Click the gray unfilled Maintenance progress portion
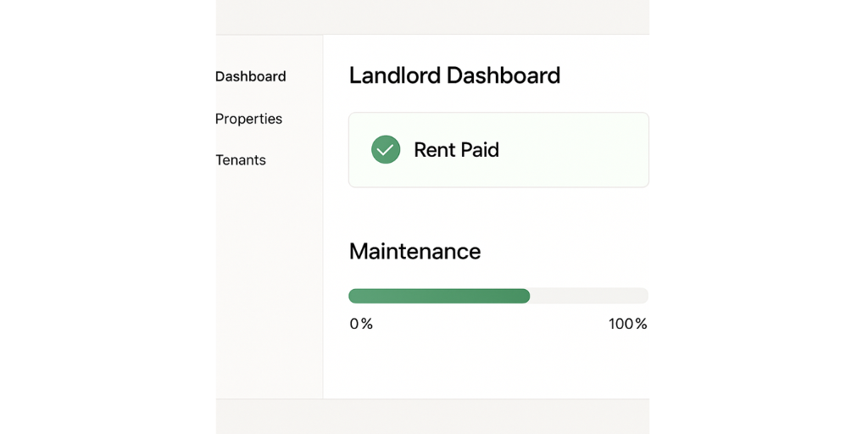Screen dimensions: 868x434 pyautogui.click(x=589, y=296)
